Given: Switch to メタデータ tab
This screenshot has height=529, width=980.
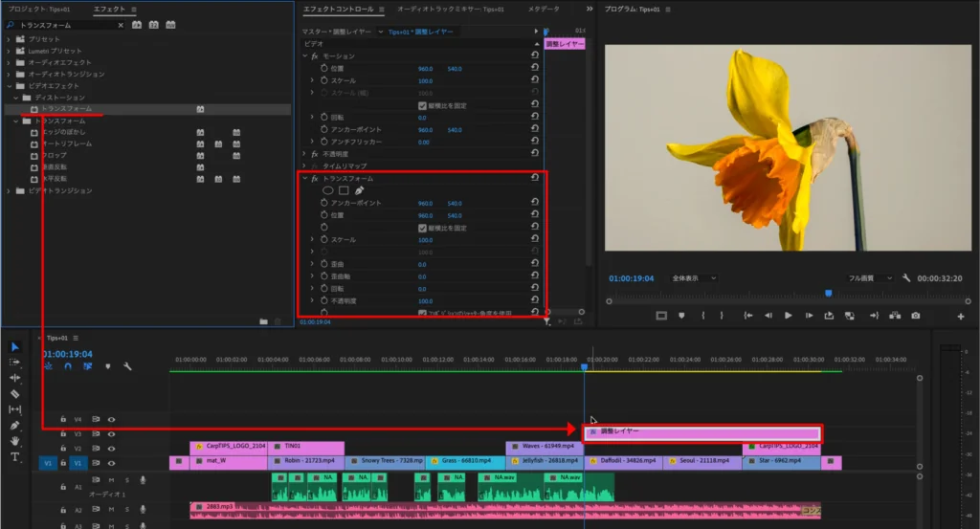Looking at the screenshot, I should point(544,10).
